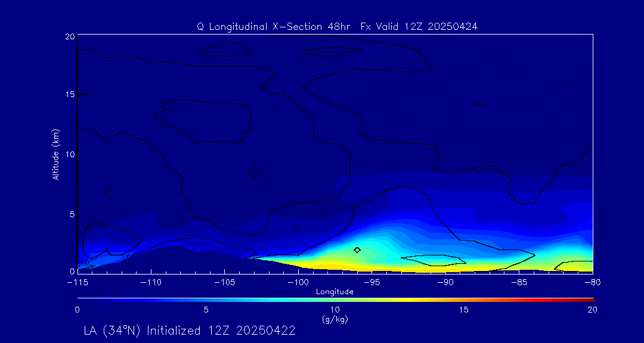
Task: Click longitude tick label -85
Action: click(x=519, y=283)
